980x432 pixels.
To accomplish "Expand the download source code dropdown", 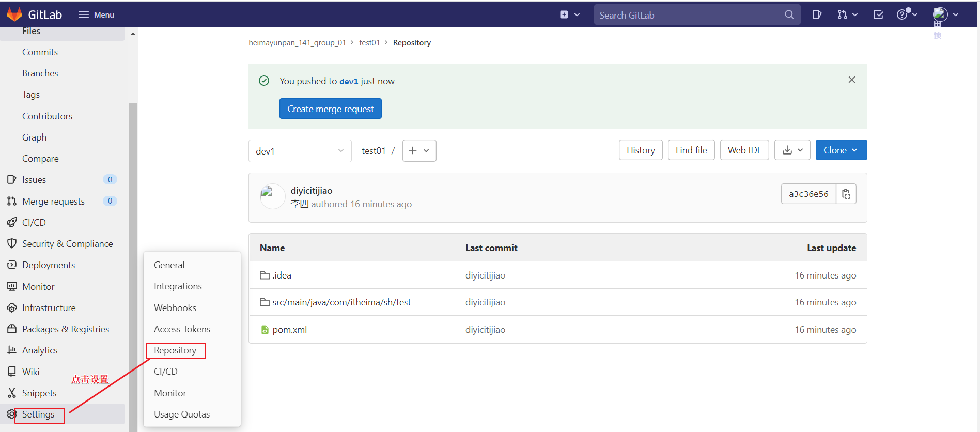I will point(792,150).
